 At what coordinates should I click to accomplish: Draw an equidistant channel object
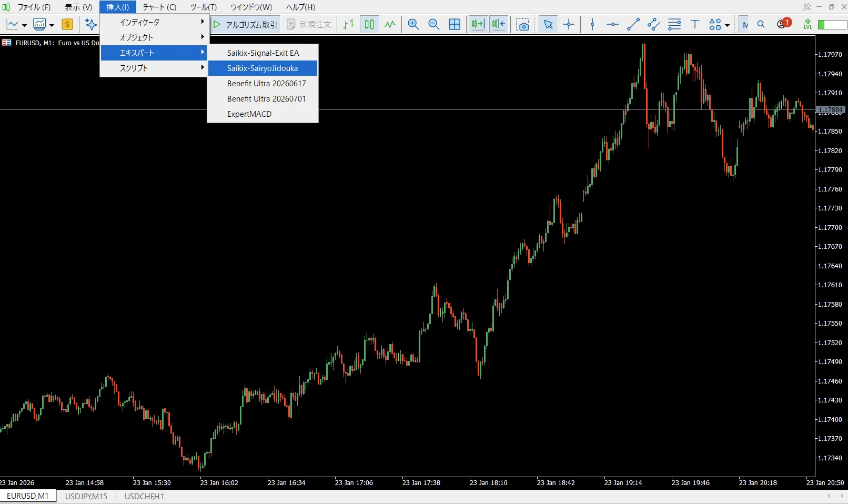(x=654, y=24)
